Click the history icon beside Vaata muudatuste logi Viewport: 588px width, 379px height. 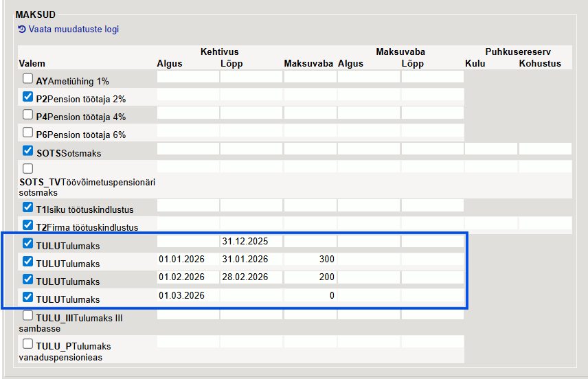click(22, 30)
